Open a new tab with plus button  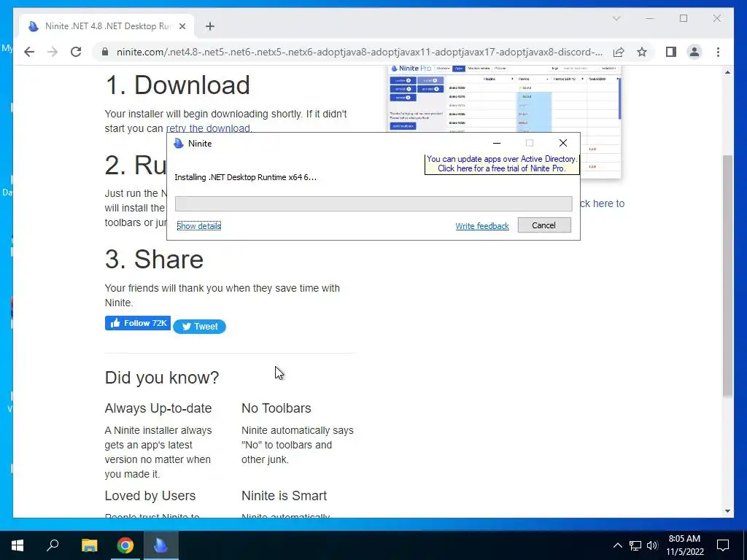[x=210, y=26]
